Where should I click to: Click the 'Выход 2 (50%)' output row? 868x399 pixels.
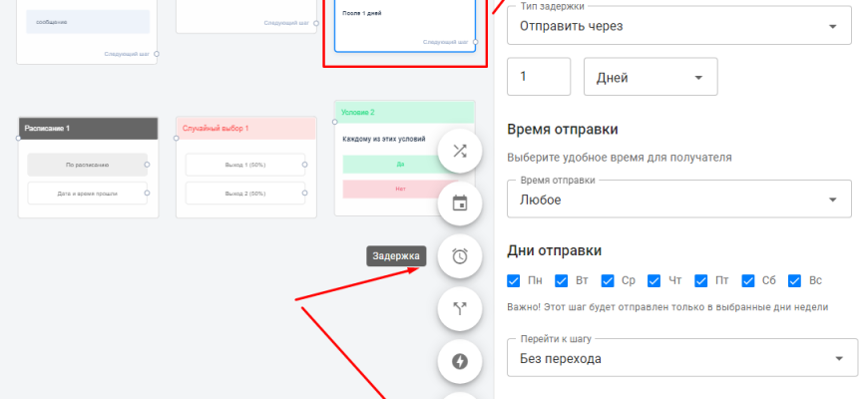[244, 193]
